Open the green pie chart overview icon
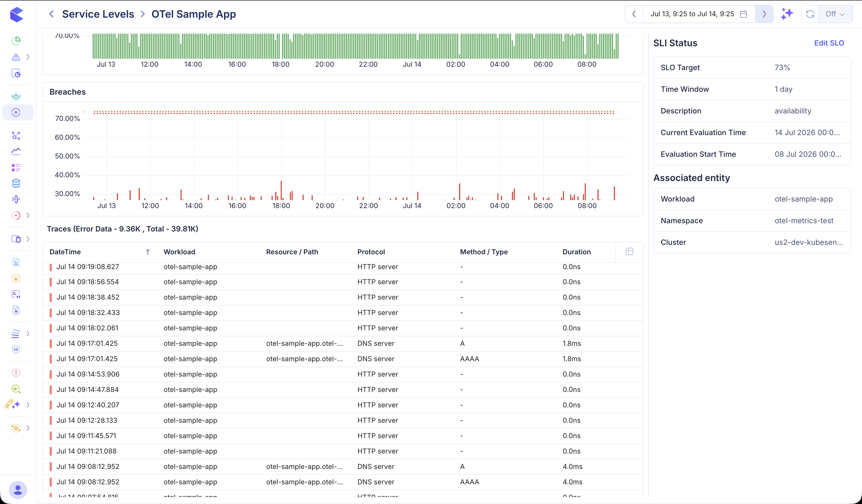Viewport: 862px width, 504px height. coord(16,41)
